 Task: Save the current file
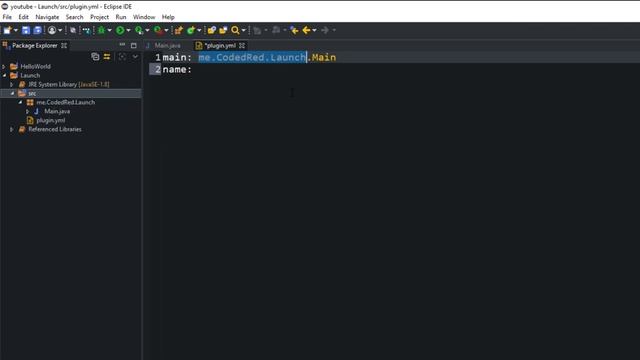26,30
